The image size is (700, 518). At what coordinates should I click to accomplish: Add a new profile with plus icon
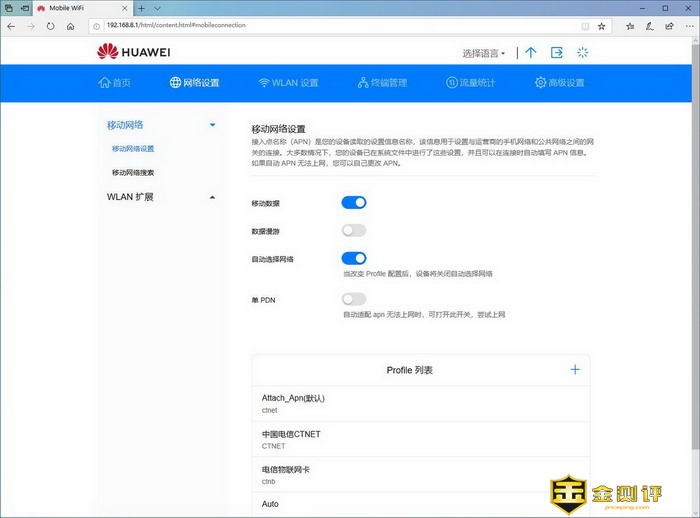tap(575, 370)
